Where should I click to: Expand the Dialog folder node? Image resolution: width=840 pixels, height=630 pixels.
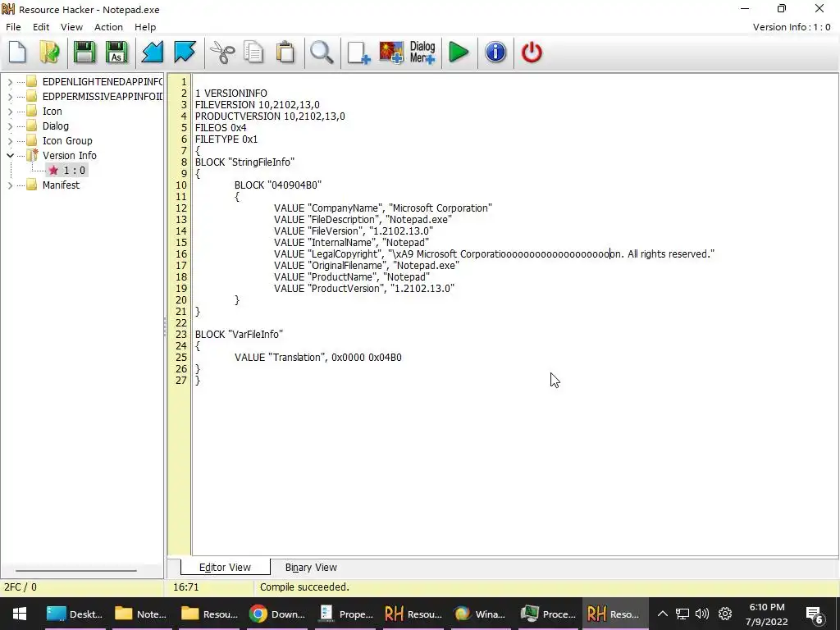pyautogui.click(x=10, y=126)
